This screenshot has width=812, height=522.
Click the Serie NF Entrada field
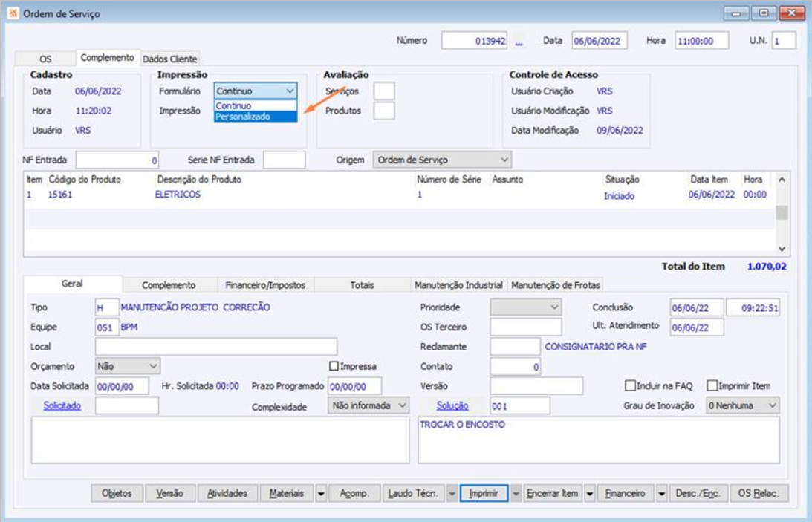(285, 160)
